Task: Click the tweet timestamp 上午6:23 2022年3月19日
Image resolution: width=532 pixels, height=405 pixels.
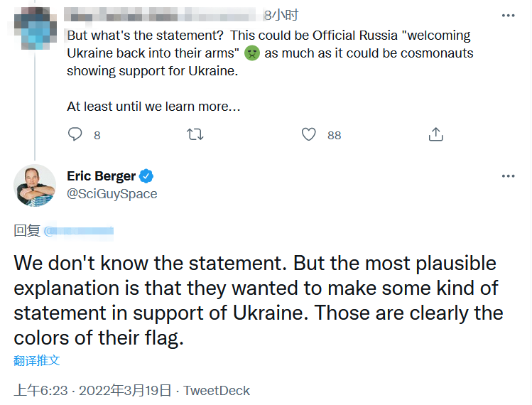Action: [x=92, y=390]
